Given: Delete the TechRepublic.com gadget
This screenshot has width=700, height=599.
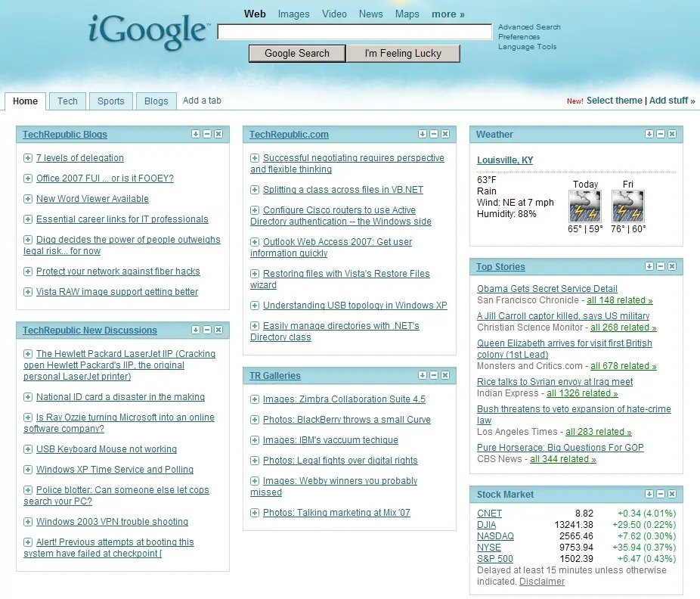Looking at the screenshot, I should [445, 134].
